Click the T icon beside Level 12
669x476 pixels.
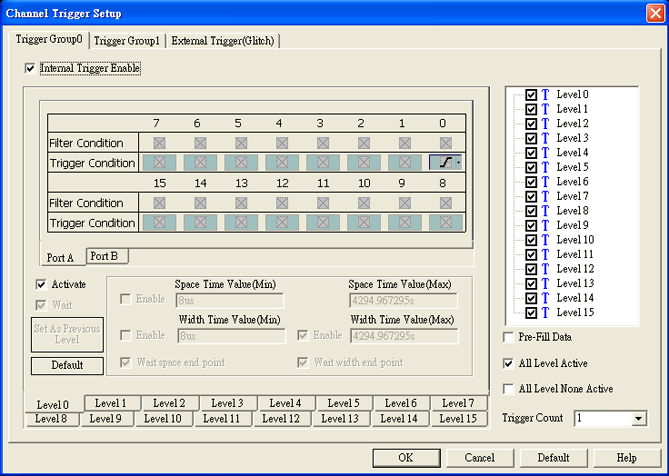545,269
